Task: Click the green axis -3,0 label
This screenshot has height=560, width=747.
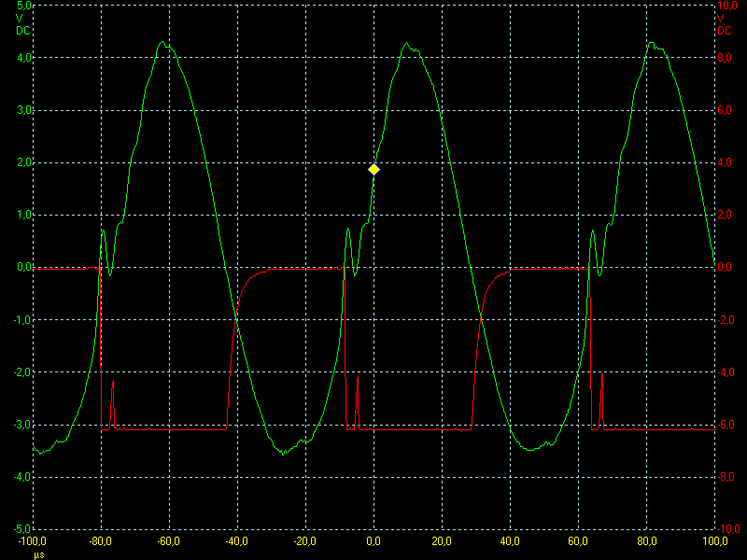Action: tap(21, 425)
